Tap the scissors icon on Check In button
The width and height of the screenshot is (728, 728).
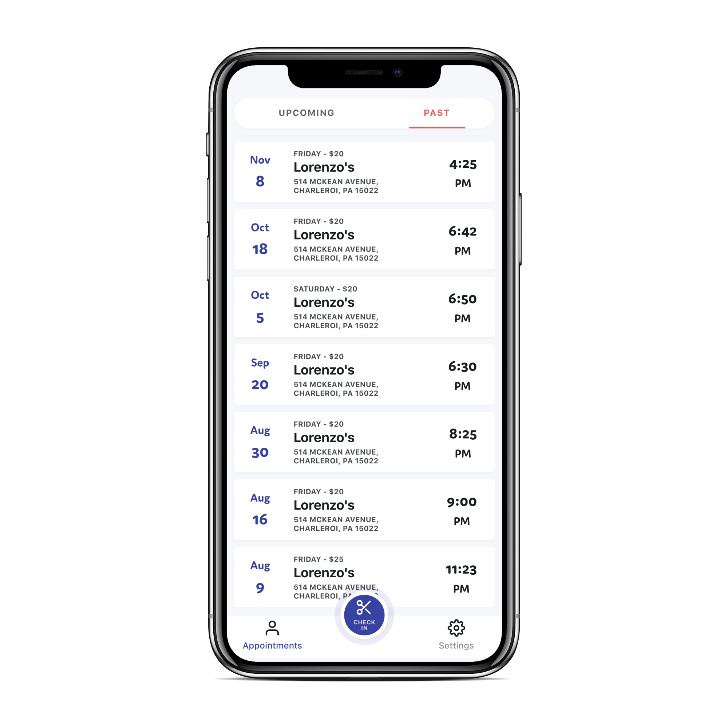pyautogui.click(x=363, y=607)
